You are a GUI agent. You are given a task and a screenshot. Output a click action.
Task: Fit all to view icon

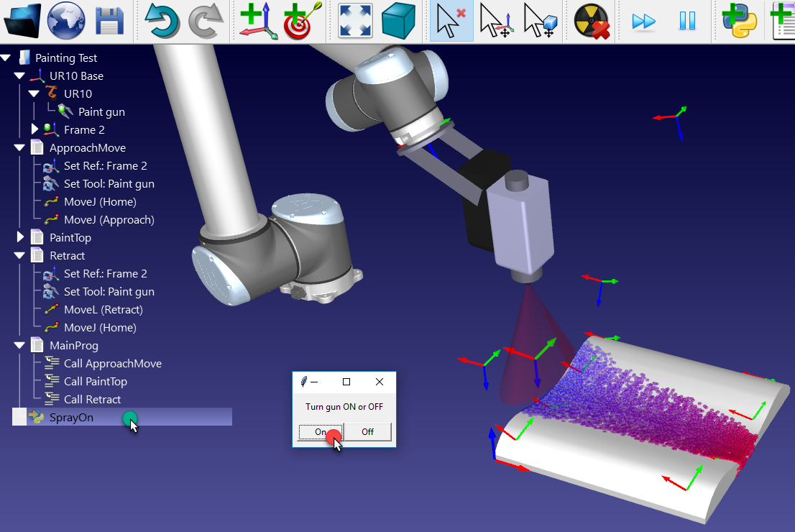pyautogui.click(x=355, y=21)
